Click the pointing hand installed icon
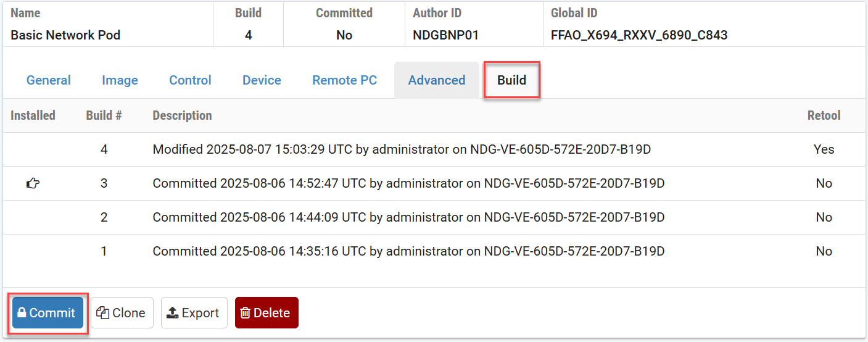This screenshot has width=868, height=342. [33, 183]
